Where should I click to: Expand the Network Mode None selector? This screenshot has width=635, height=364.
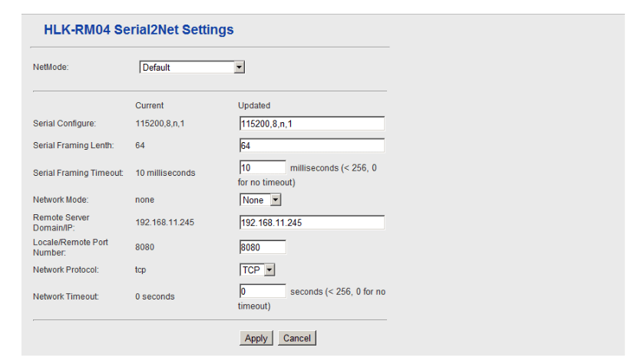coord(260,200)
